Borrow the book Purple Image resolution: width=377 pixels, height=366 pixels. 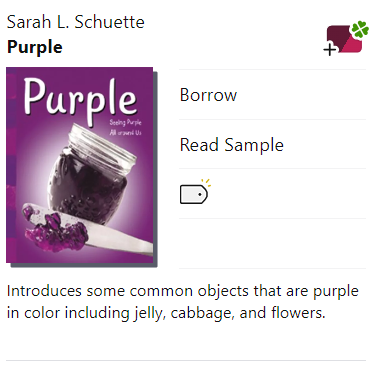(208, 95)
